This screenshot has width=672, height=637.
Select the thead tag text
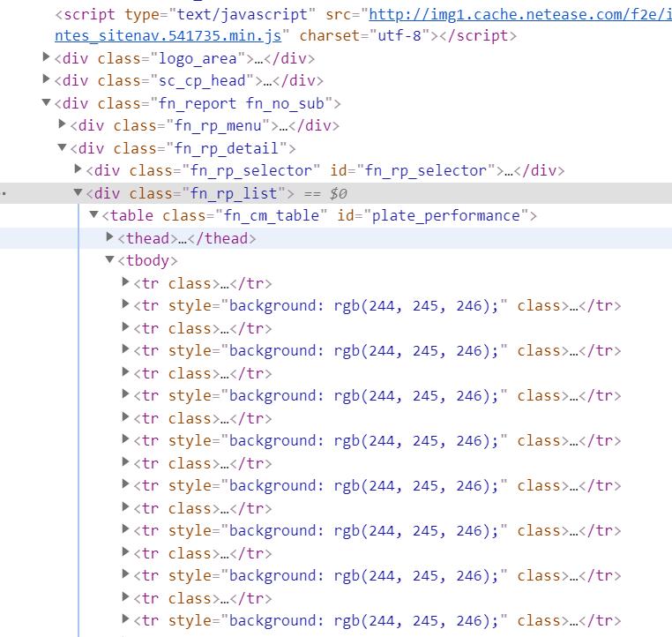(187, 238)
